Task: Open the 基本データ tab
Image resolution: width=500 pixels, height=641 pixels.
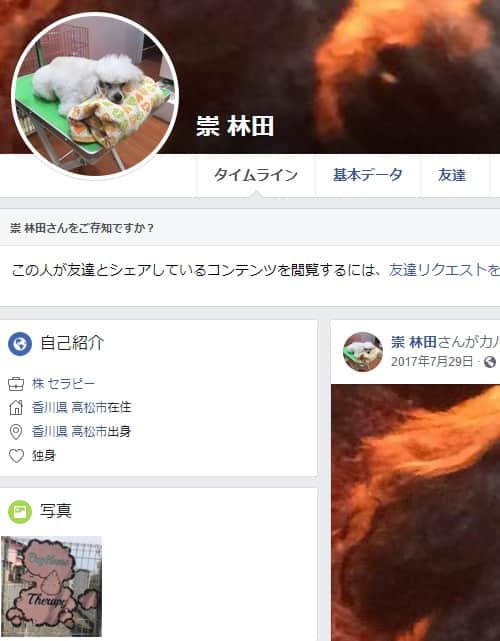Action: [368, 175]
